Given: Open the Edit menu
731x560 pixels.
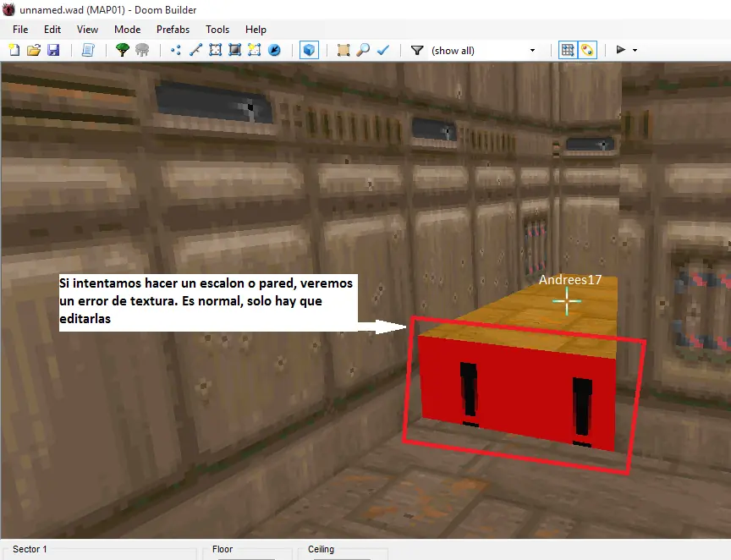Looking at the screenshot, I should [52, 30].
